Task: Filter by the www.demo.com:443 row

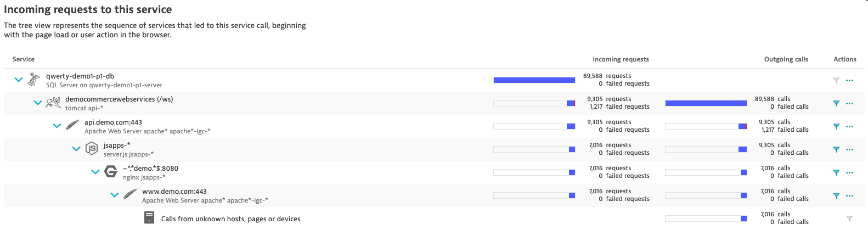Action: pos(836,195)
